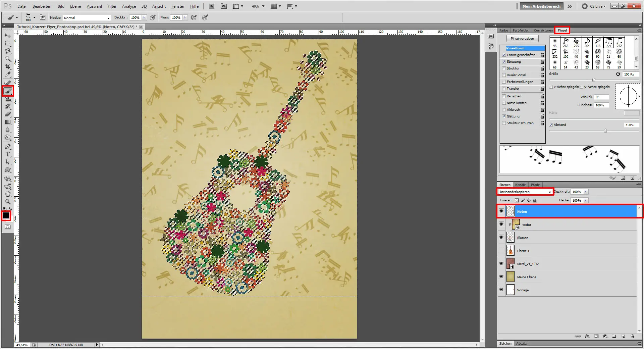
Task: Switch to the Kanäle tab
Action: coord(520,185)
